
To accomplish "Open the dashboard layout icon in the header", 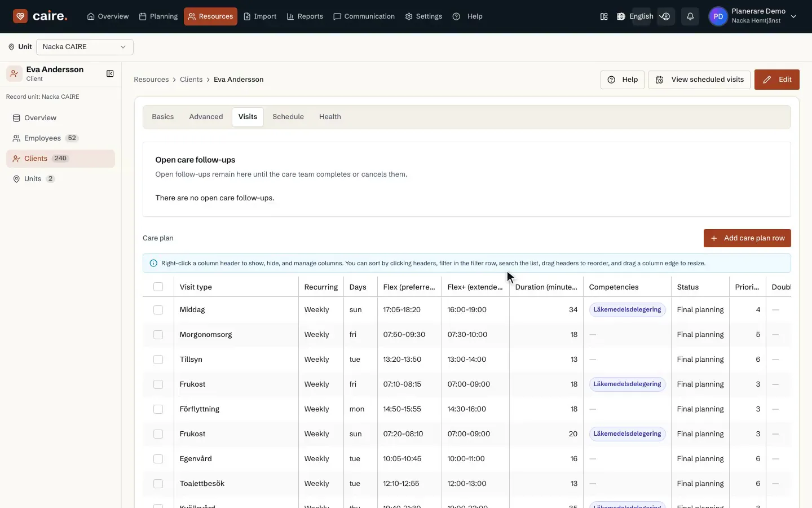I will pyautogui.click(x=604, y=16).
